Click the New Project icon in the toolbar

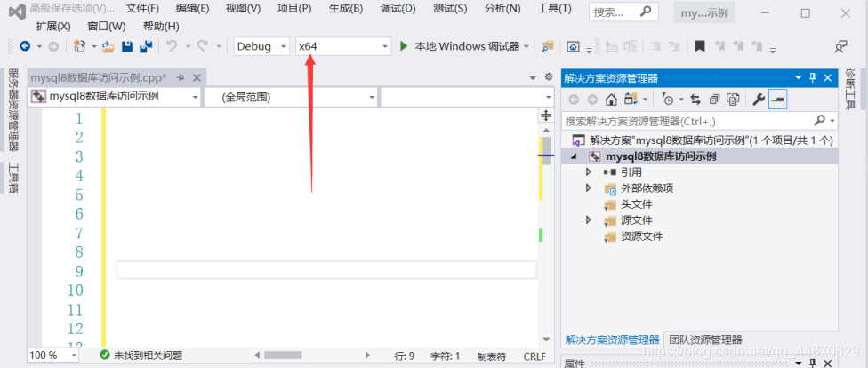80,46
